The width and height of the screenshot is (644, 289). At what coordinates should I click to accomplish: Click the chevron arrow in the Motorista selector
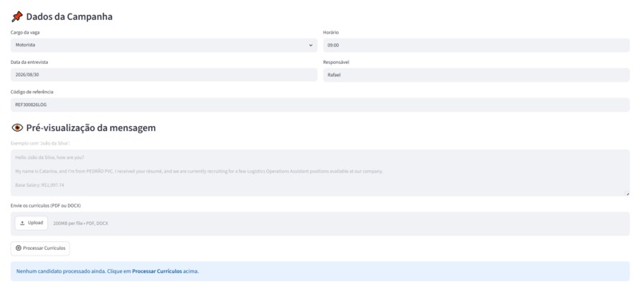(311, 46)
